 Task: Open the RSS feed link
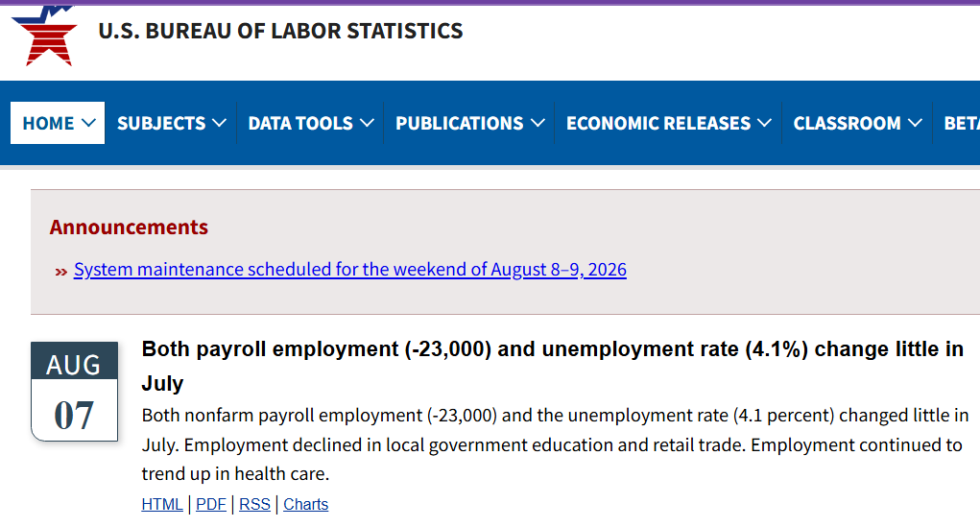[254, 504]
